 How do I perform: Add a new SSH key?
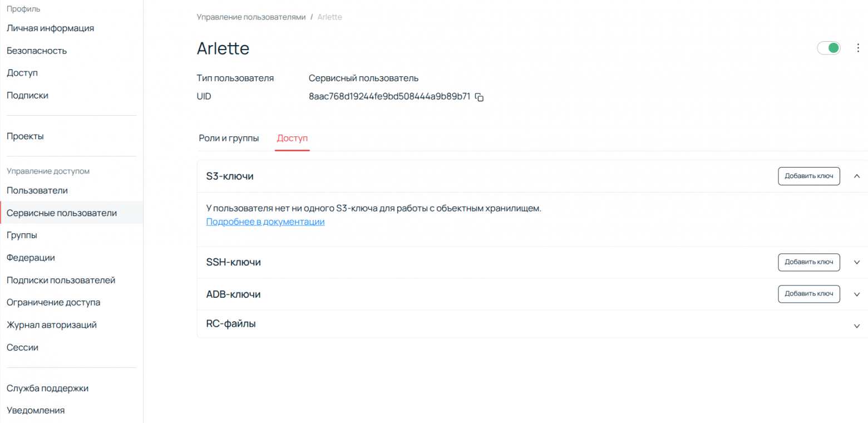[808, 262]
